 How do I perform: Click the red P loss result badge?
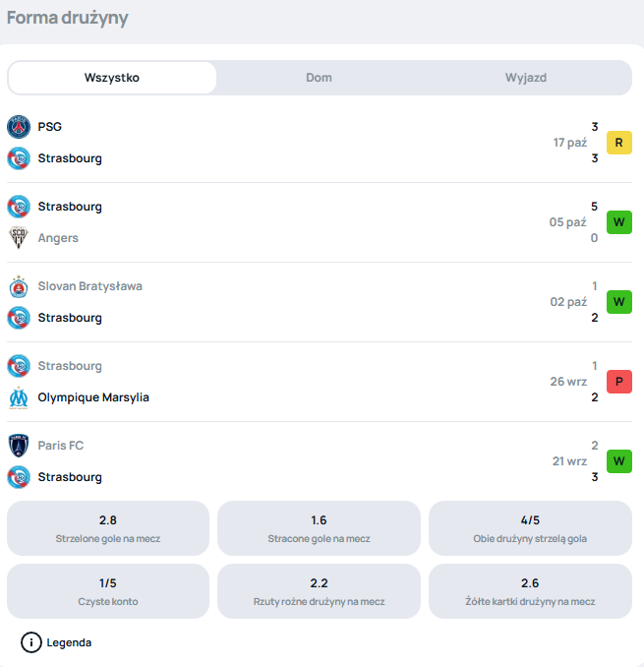pos(618,382)
